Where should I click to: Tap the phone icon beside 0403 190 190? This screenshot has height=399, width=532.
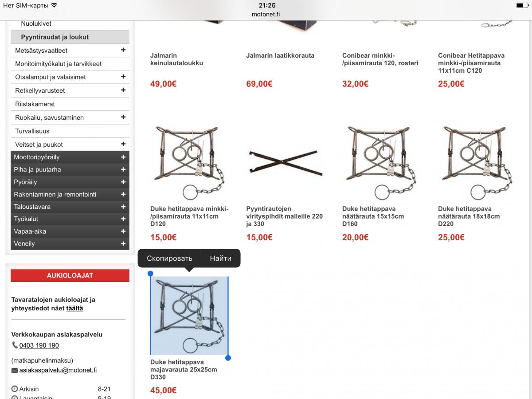pos(15,345)
